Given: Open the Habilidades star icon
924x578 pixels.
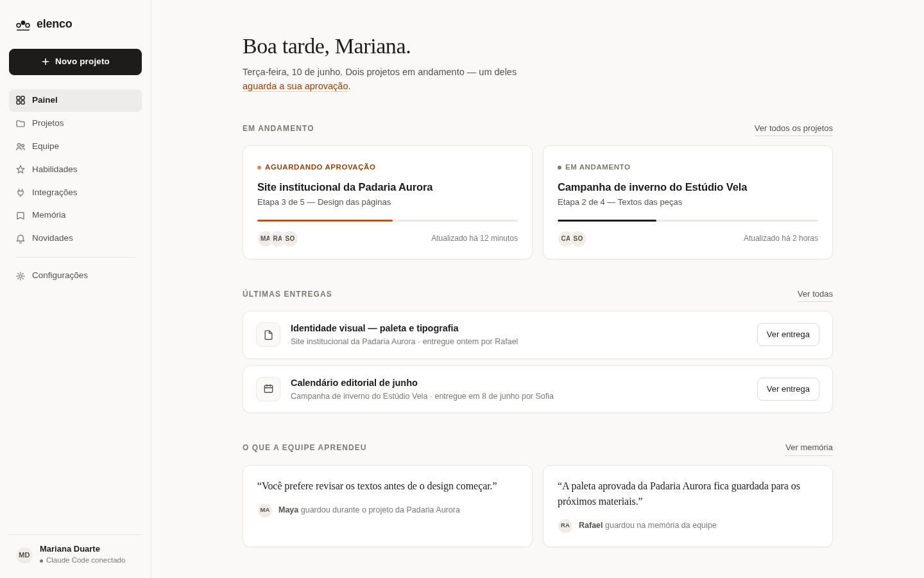Looking at the screenshot, I should click(21, 170).
